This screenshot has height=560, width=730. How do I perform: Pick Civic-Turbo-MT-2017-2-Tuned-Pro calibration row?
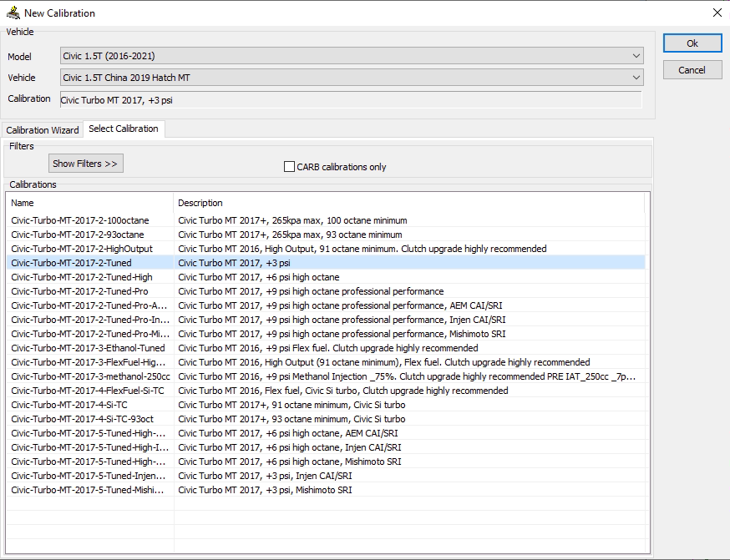[79, 291]
